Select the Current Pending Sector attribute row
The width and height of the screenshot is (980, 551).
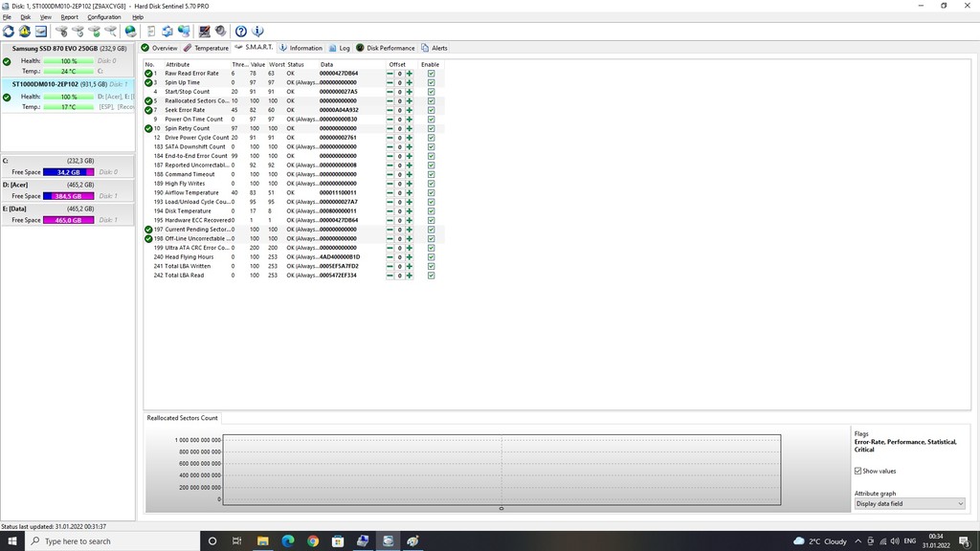click(x=294, y=230)
